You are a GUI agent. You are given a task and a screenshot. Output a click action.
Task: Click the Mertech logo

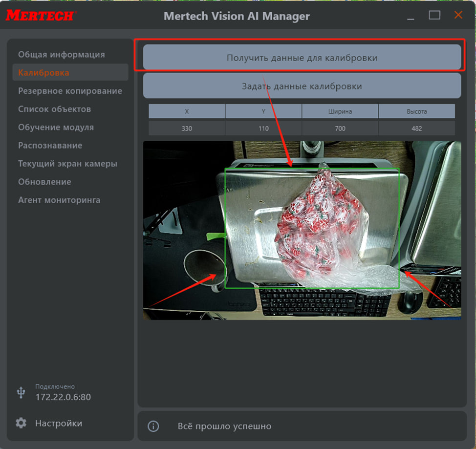click(40, 16)
